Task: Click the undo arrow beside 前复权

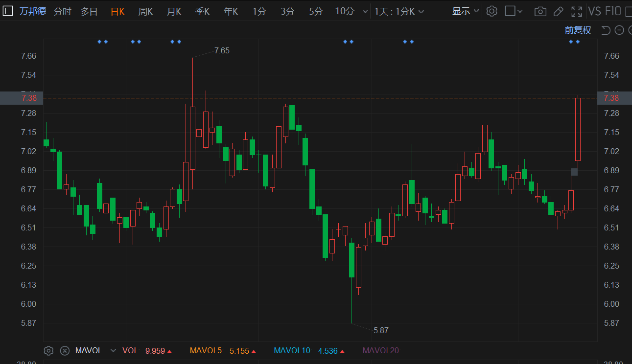Action: click(x=606, y=30)
